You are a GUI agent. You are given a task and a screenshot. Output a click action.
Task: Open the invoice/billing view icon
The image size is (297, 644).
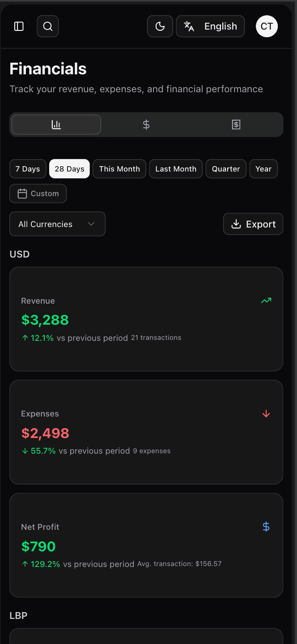[x=236, y=124]
